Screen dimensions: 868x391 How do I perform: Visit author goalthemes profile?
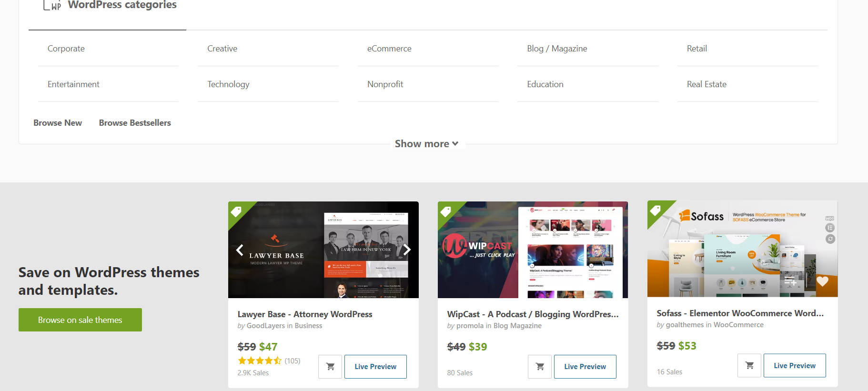685,325
